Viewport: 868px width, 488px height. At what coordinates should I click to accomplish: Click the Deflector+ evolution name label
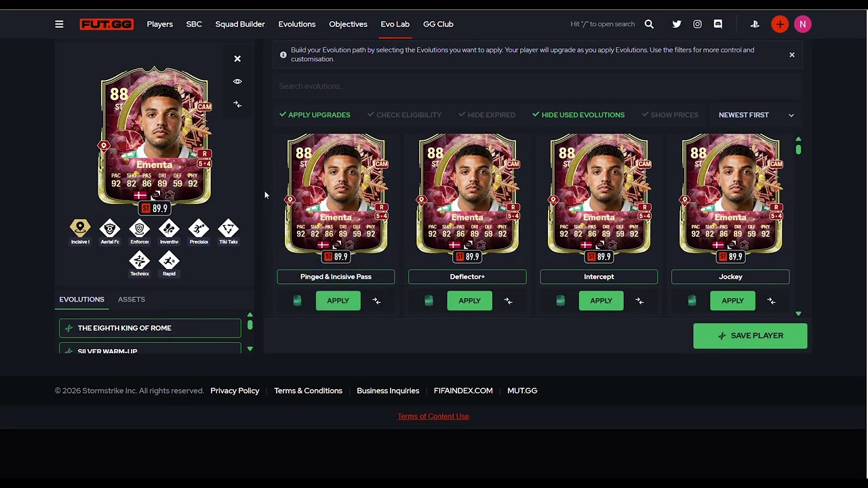click(467, 277)
